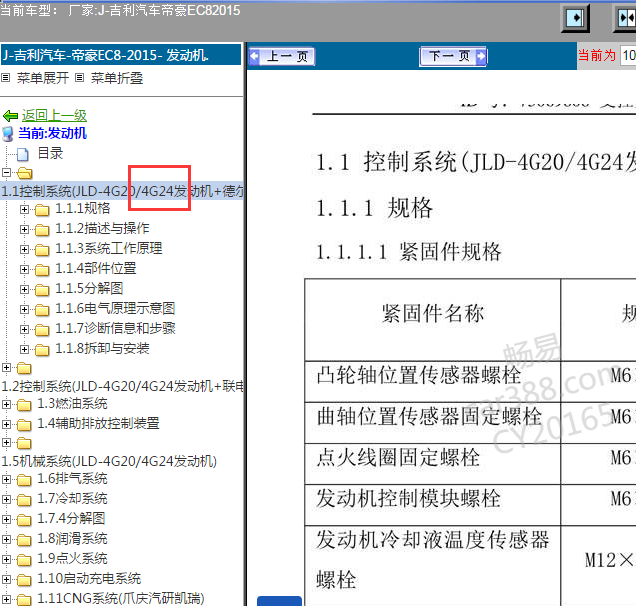Click folder icon of 1.8润滑系统
This screenshot has width=636, height=606.
24,539
